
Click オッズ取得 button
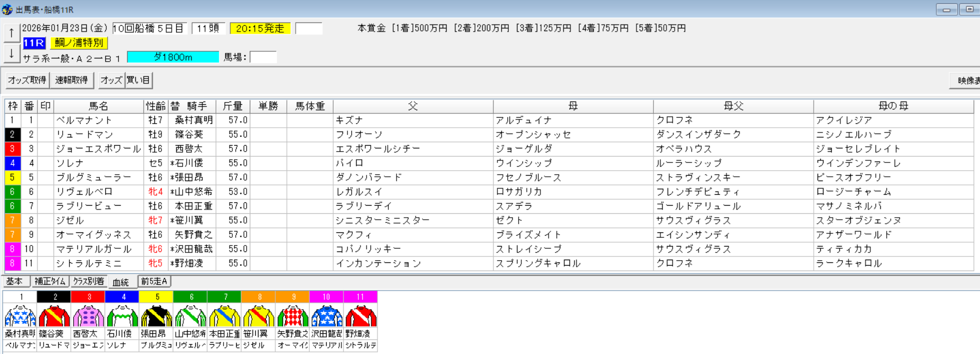click(27, 80)
